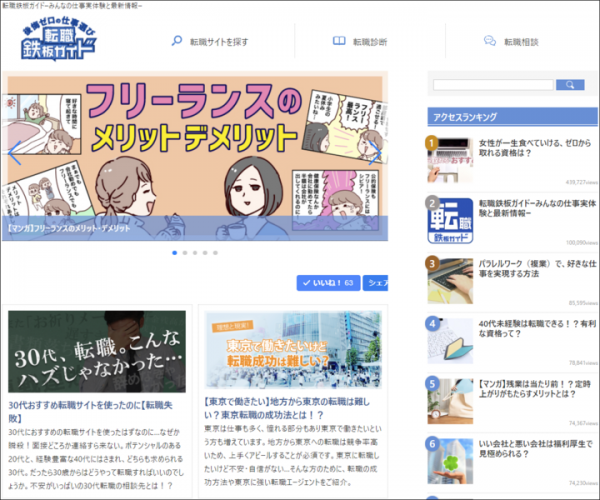
Task: Open the フリーランスのメリットデメリット manga banner
Action: coord(195,155)
